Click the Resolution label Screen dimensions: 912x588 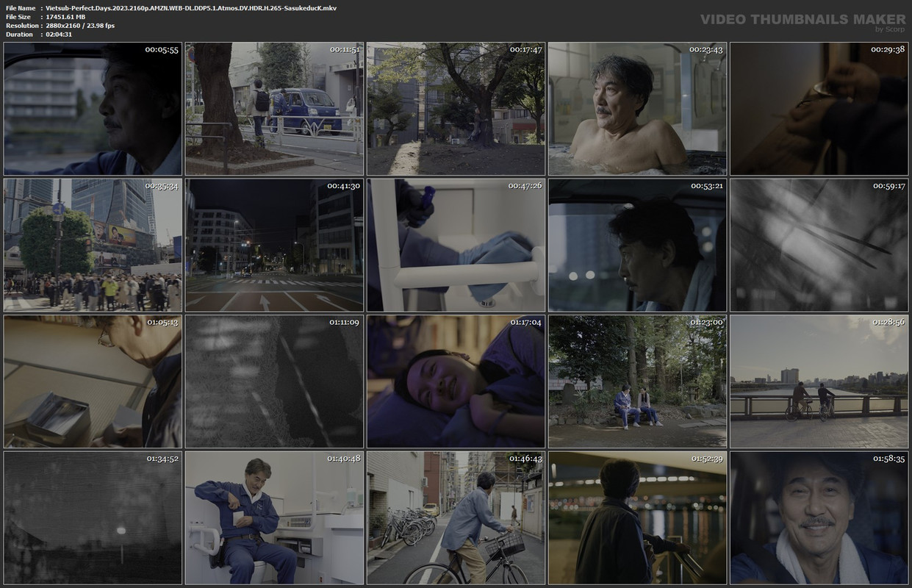point(22,25)
